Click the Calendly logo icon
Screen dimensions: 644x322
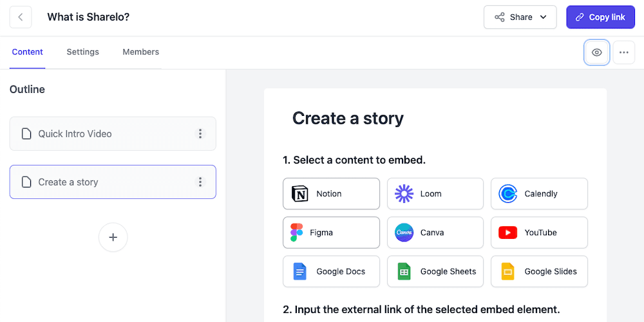coord(508,194)
